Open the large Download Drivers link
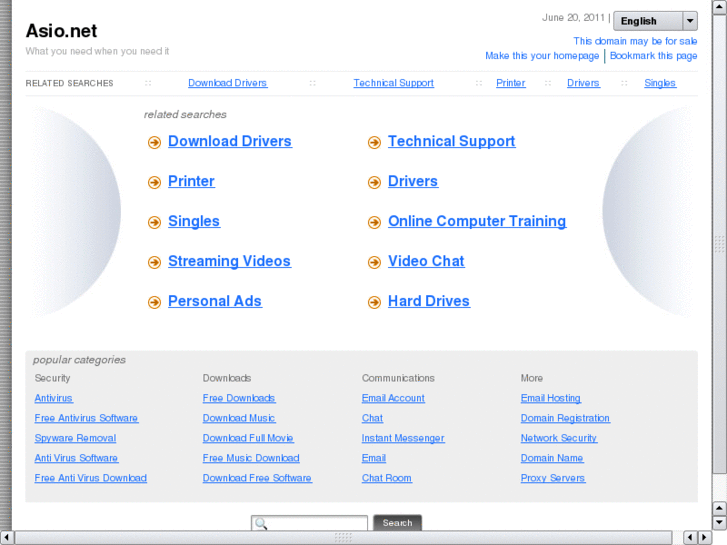Screen dimensions: 727x545 (230, 141)
